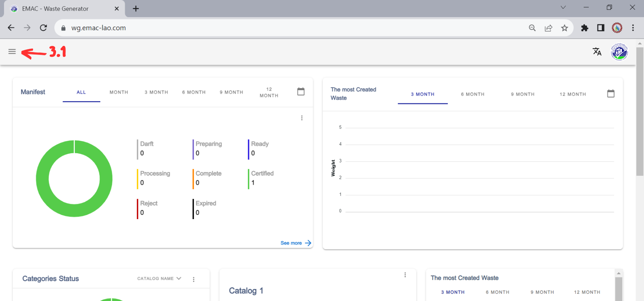Open the hamburger navigation menu
This screenshot has width=644, height=301.
12,52
